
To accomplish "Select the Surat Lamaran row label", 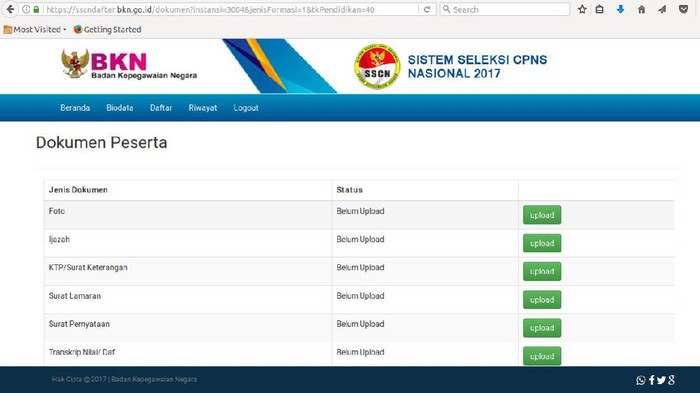I will tap(75, 296).
